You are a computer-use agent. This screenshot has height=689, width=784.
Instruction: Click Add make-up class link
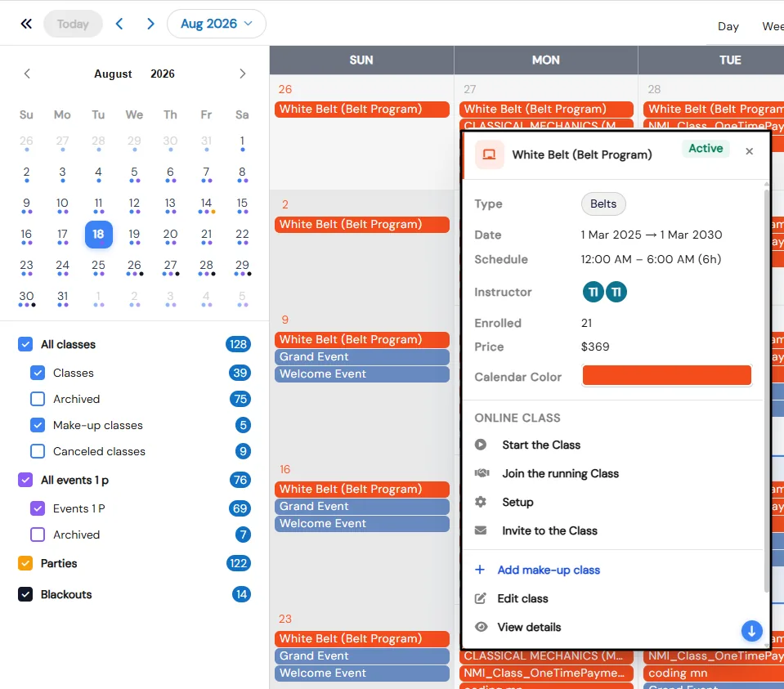point(549,570)
